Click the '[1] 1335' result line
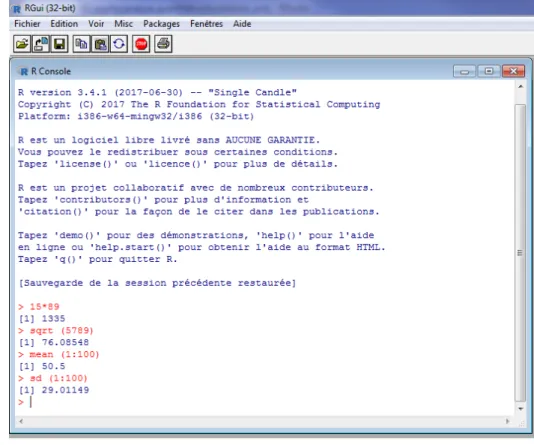534x445 pixels. 42,319
